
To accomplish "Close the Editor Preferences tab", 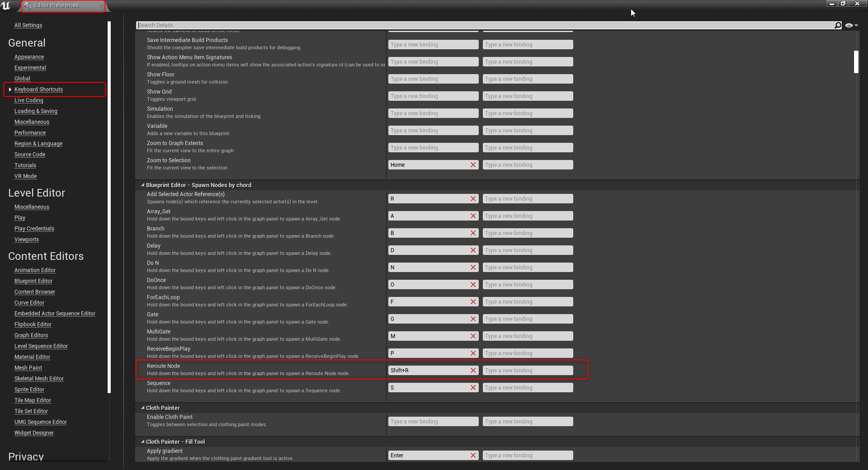I will 100,6.
